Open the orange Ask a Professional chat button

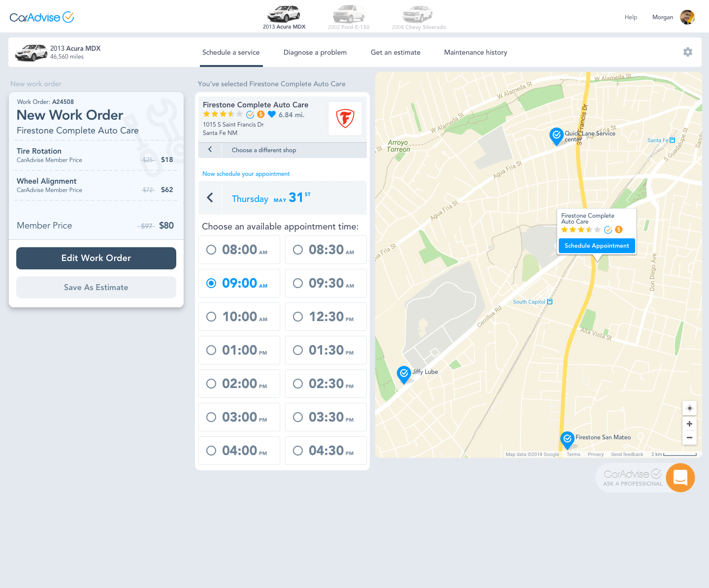(680, 478)
